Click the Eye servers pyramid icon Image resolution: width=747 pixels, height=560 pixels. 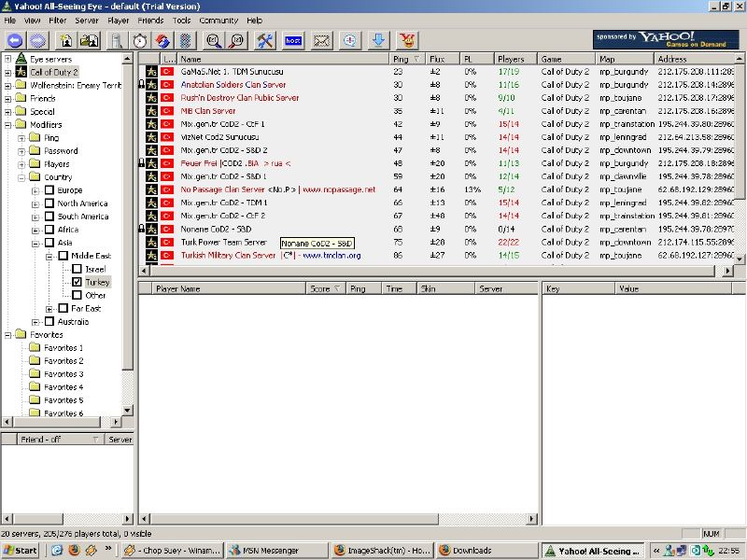pyautogui.click(x=21, y=59)
